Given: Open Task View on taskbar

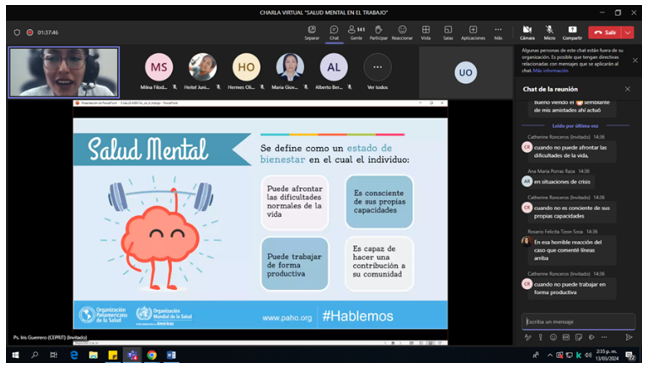Looking at the screenshot, I should (54, 355).
